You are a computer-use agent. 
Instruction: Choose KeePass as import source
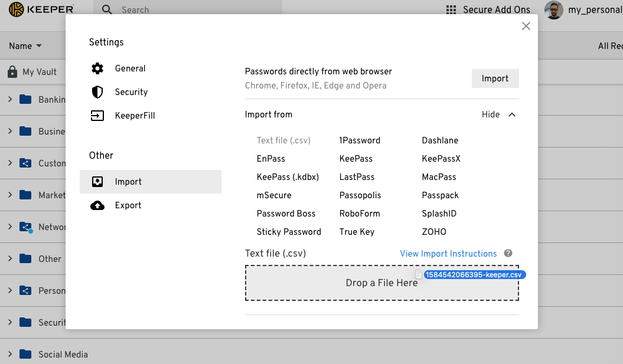(356, 159)
